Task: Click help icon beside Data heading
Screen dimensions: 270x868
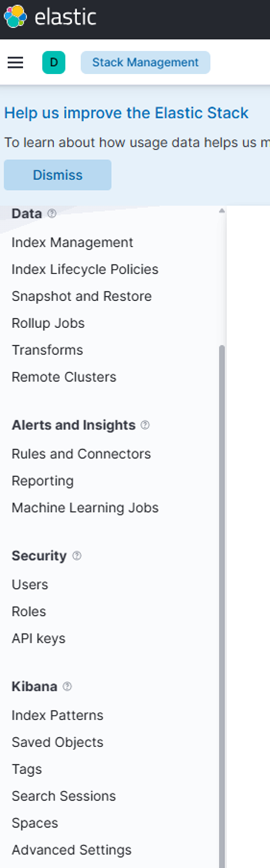Action: tap(52, 214)
